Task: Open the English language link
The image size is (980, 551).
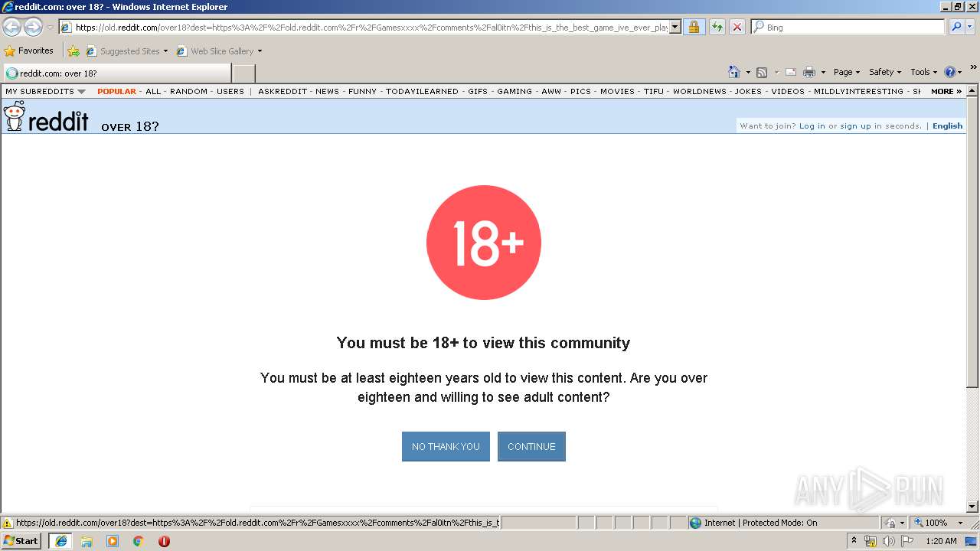Action: (947, 126)
